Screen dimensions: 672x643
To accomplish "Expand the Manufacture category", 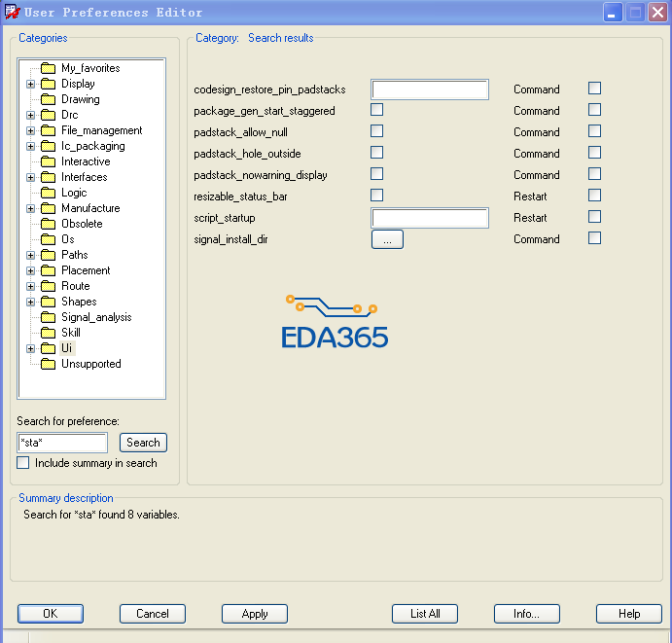I will (x=30, y=209).
